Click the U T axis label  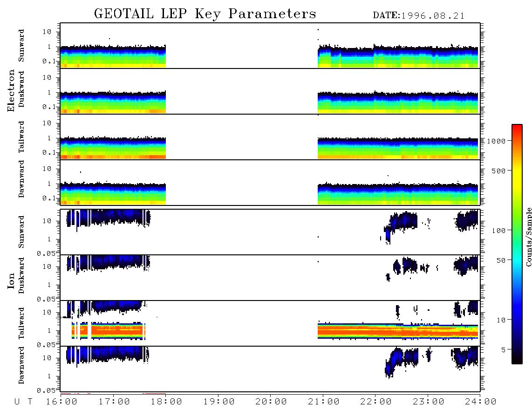[x=24, y=402]
